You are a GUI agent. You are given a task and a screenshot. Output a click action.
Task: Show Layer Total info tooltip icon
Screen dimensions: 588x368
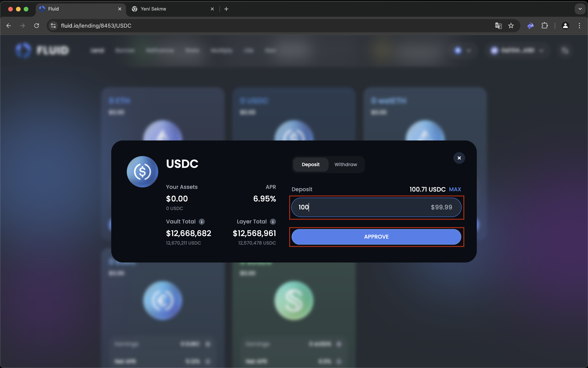(273, 221)
